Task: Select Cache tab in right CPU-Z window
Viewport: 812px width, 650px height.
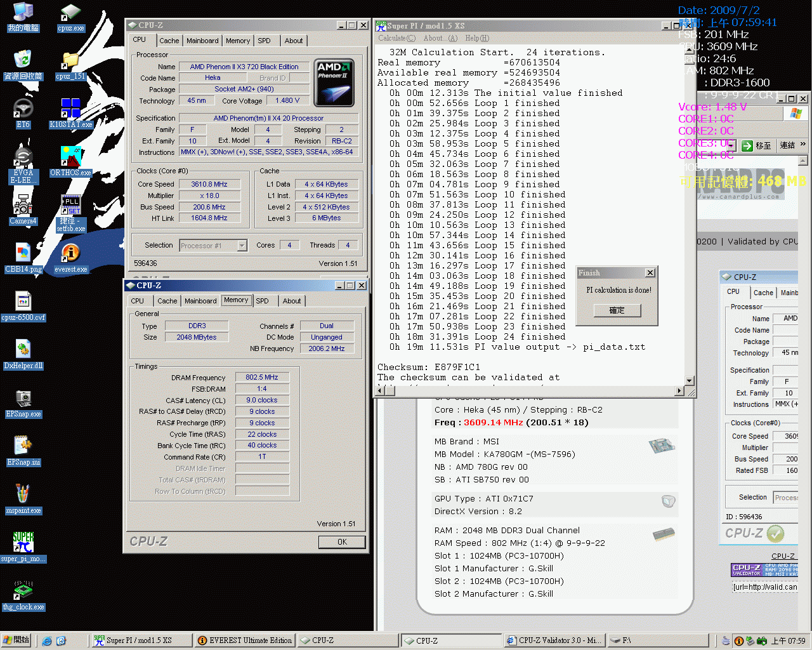Action: coord(763,293)
